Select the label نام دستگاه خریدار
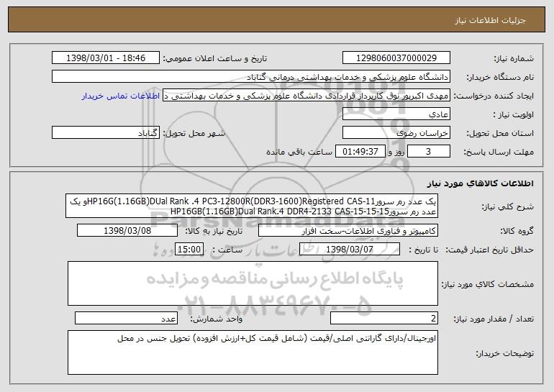Viewport: 554px width, 392px height. [500, 77]
